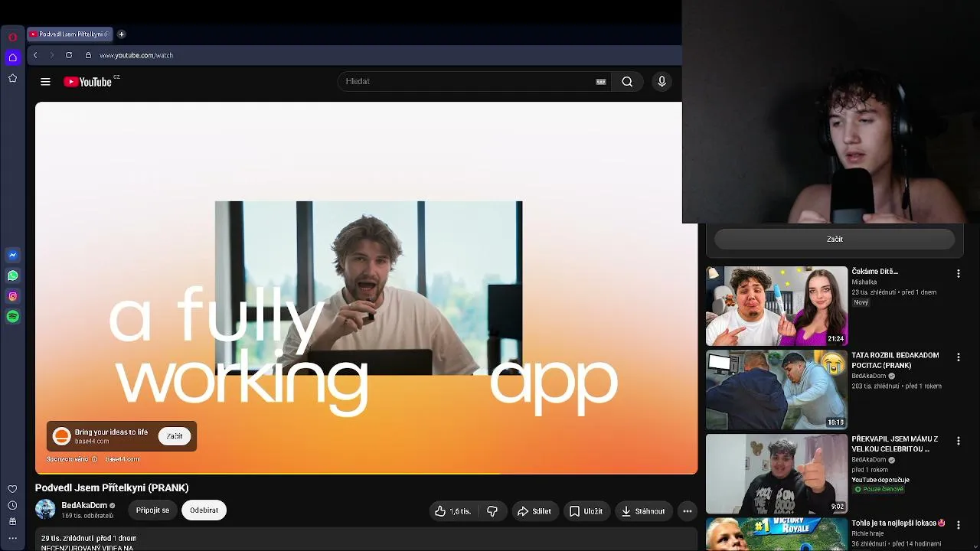Click the 'Bring your ideas to life' ad text

click(111, 432)
